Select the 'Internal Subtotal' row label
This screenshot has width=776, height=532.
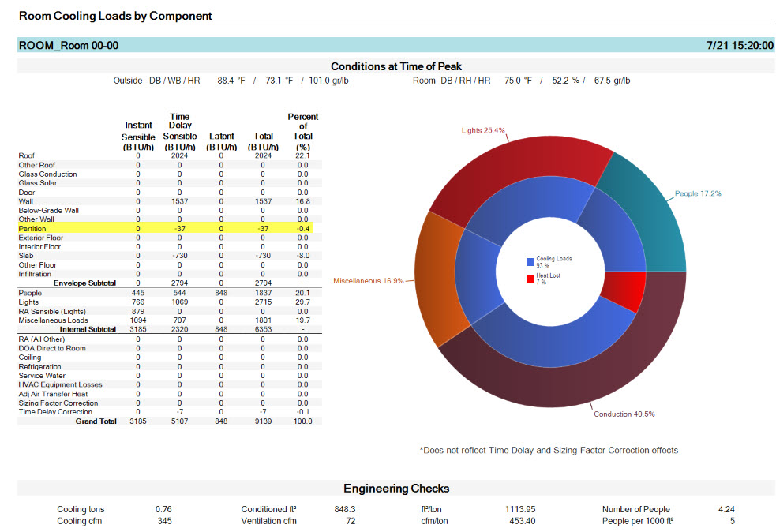click(88, 329)
